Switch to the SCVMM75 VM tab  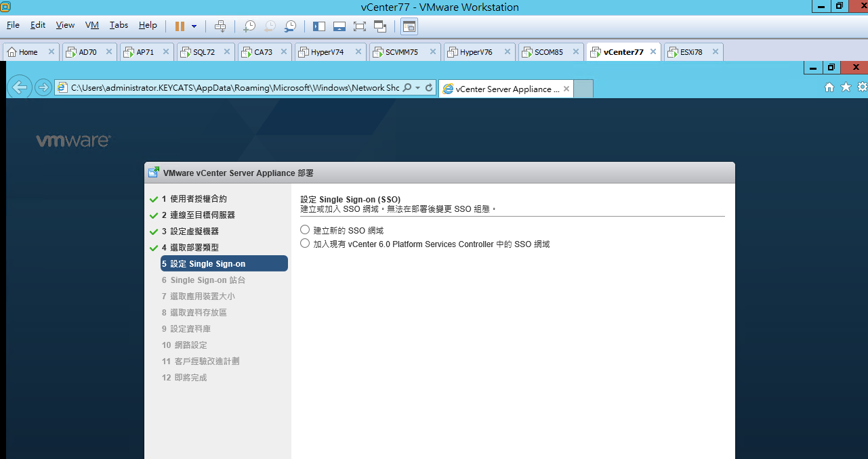pyautogui.click(x=402, y=52)
